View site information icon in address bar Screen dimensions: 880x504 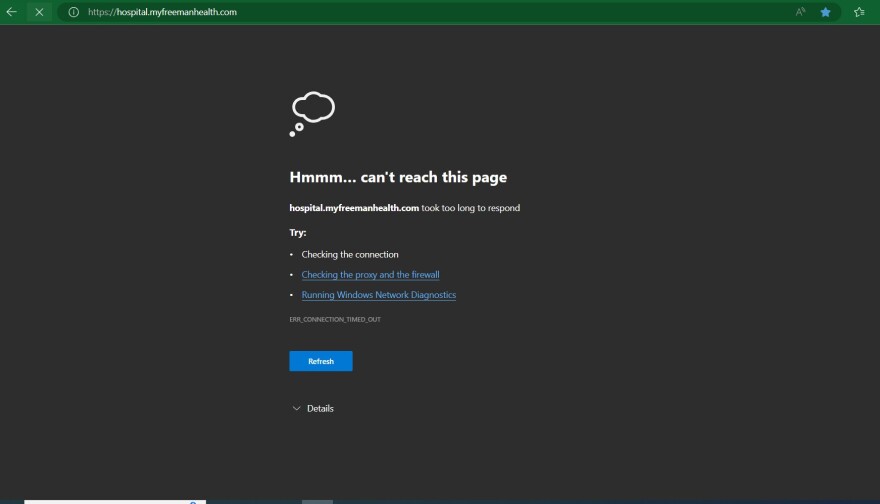73,12
